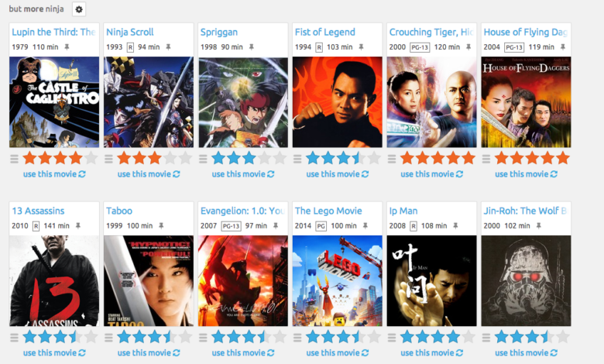The height and width of the screenshot is (364, 604).
Task: Click the hamburger icon below Taboo poster
Action: (108, 338)
